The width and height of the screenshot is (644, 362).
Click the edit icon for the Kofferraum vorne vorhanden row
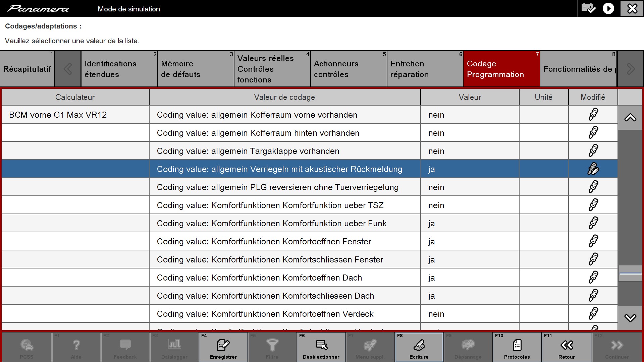point(593,115)
